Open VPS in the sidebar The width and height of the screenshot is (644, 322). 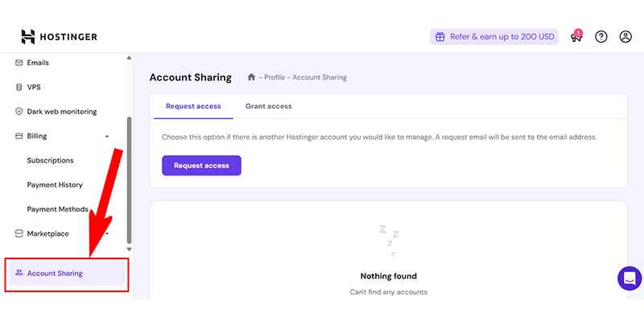click(x=34, y=87)
